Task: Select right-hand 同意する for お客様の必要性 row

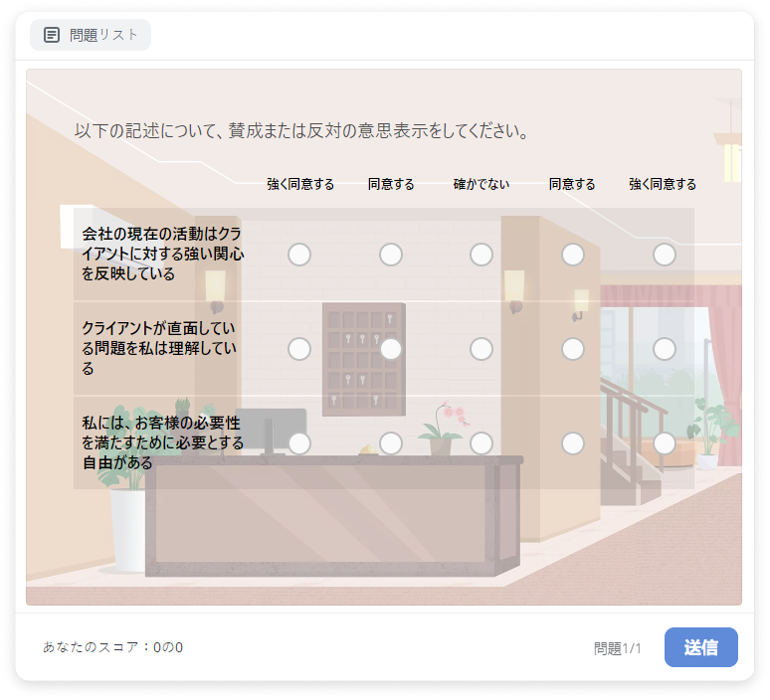Action: point(573,443)
